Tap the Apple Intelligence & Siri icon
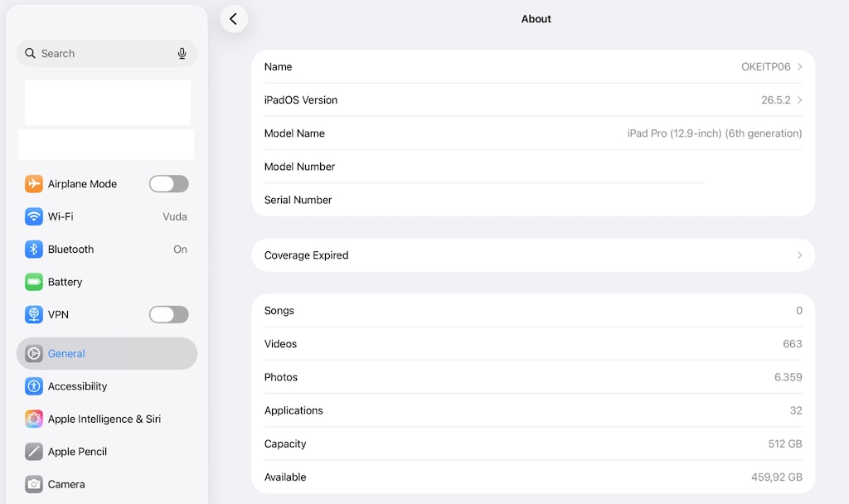This screenshot has height=504, width=849. tap(33, 419)
